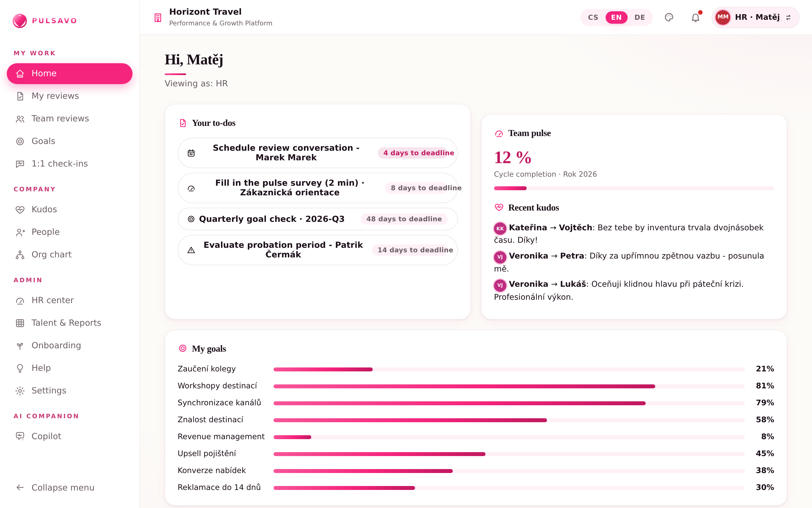Image resolution: width=812 pixels, height=508 pixels.
Task: Click the Talent & Reports grid icon
Action: (x=20, y=323)
